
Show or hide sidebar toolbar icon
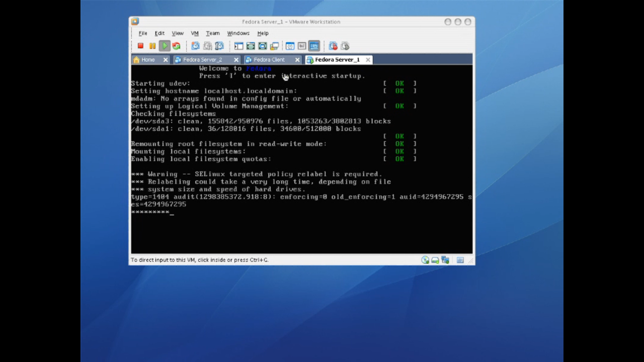point(238,46)
